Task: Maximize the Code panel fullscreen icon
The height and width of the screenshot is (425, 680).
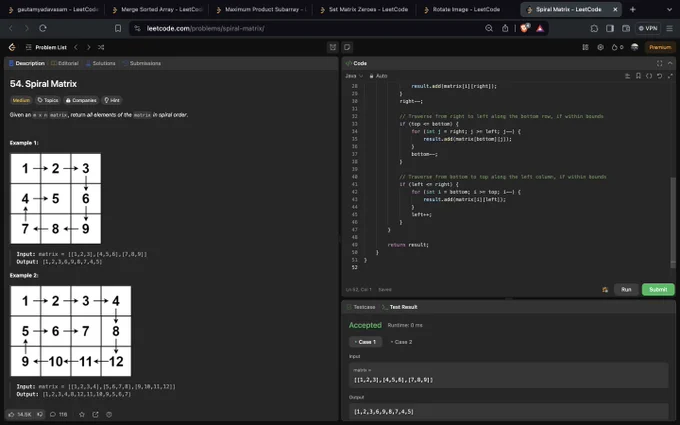Action: coord(659,63)
